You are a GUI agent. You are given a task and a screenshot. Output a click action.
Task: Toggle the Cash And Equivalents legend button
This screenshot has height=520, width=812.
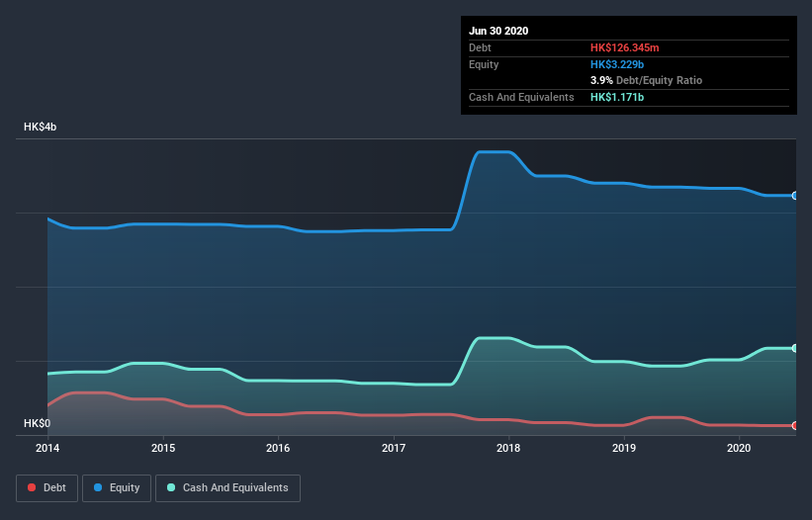(x=227, y=488)
